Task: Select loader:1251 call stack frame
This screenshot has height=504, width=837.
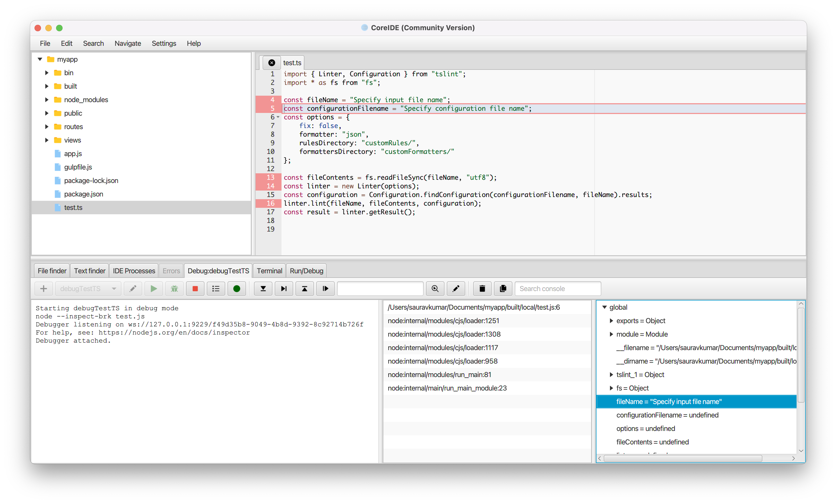Action: tap(487, 321)
